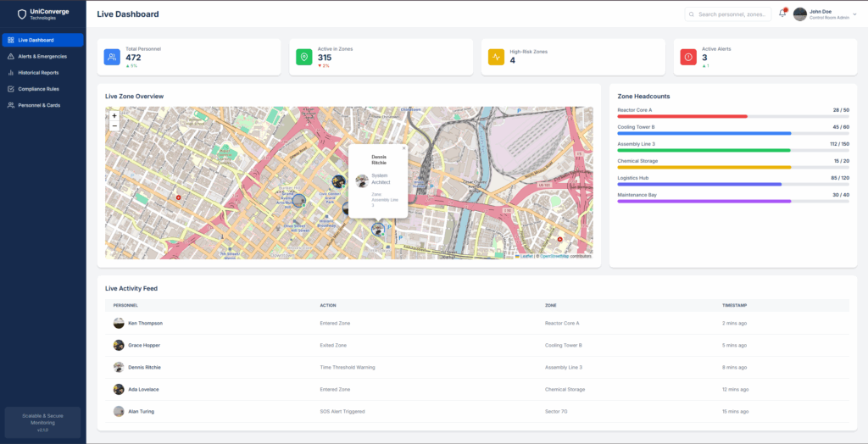Viewport: 868px width, 444px height.
Task: Click the Active in Zones location pin icon
Action: [303, 57]
